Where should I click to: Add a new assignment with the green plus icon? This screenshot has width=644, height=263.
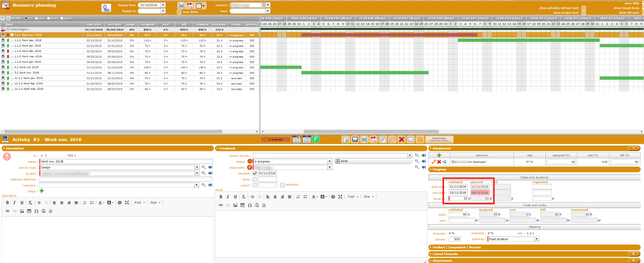click(x=439, y=155)
